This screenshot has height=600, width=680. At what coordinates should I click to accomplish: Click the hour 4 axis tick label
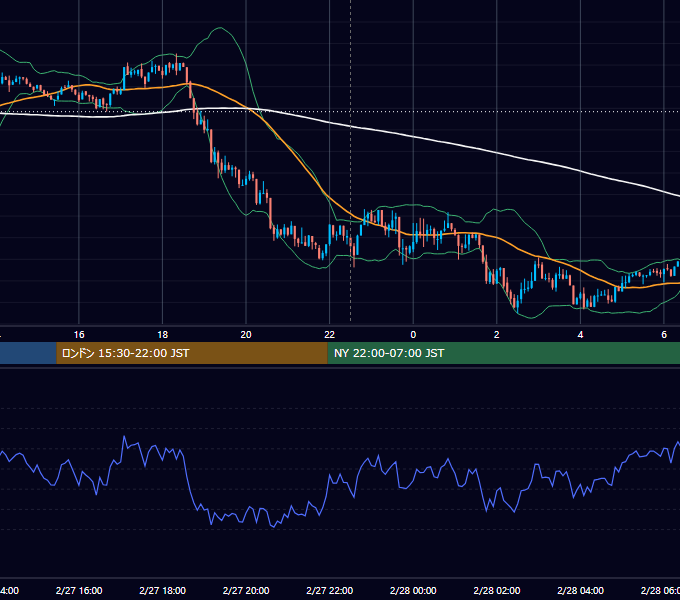[580, 335]
